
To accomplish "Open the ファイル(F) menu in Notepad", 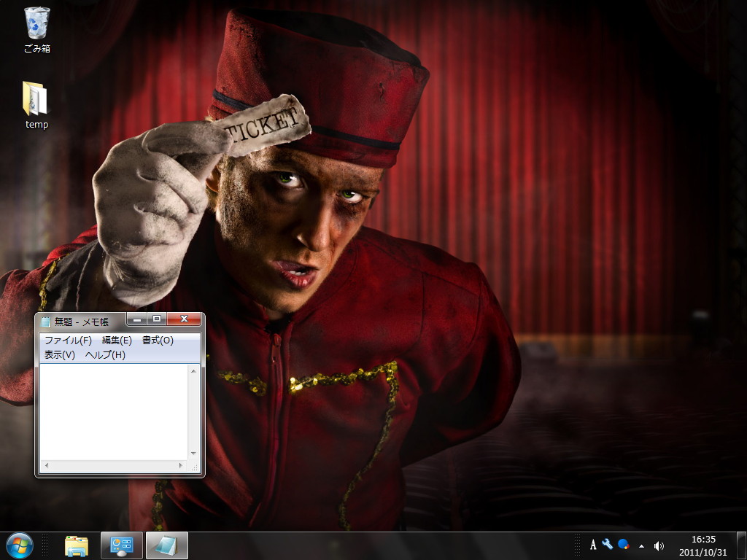I will point(68,341).
